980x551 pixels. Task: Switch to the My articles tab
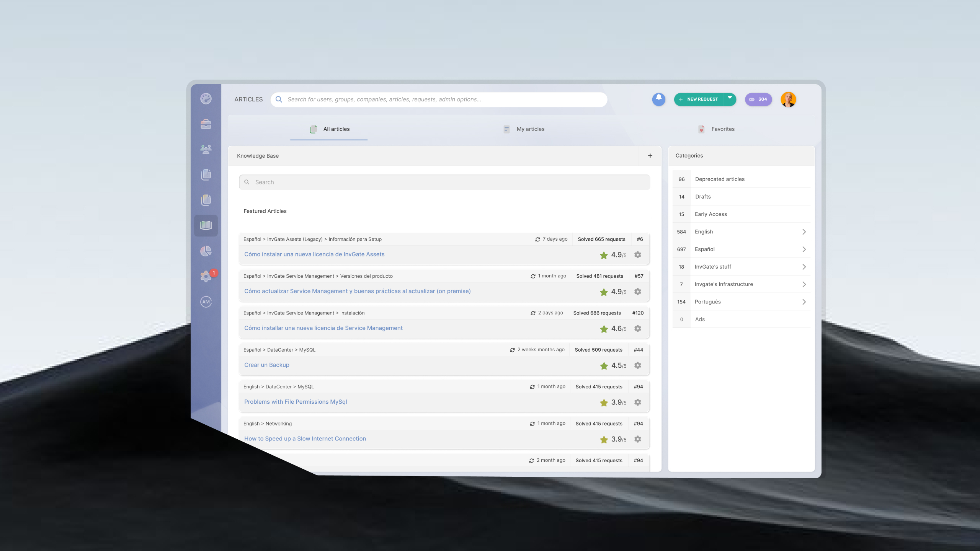click(524, 129)
